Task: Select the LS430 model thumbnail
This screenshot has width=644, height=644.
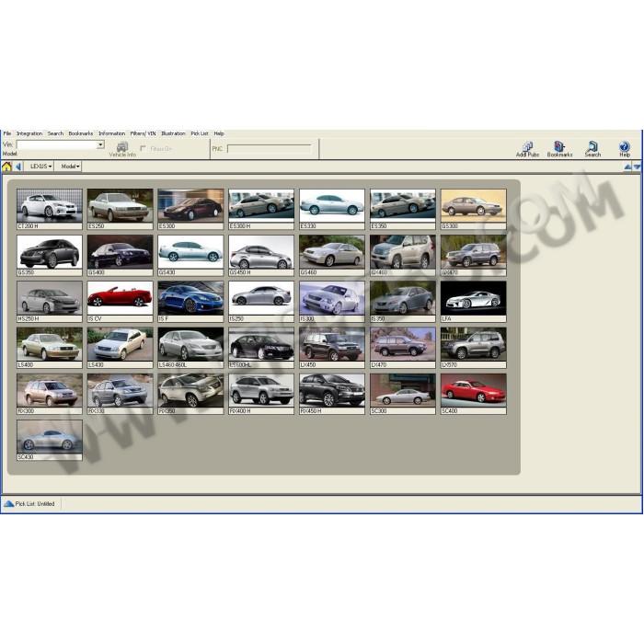Action: (x=120, y=348)
